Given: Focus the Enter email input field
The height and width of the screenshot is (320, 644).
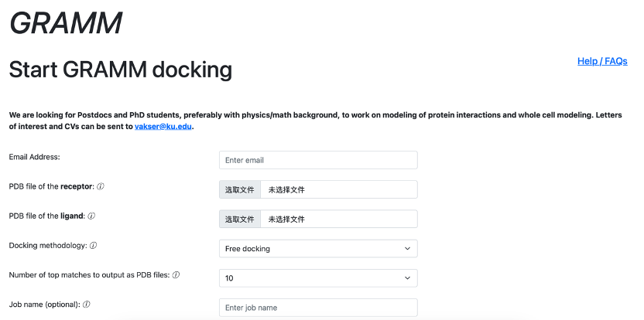Looking at the screenshot, I should pos(318,160).
